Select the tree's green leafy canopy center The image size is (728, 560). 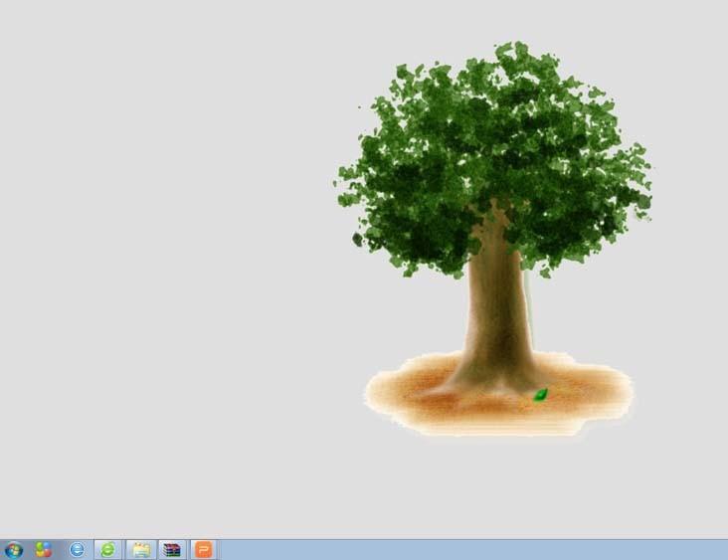[x=494, y=149]
